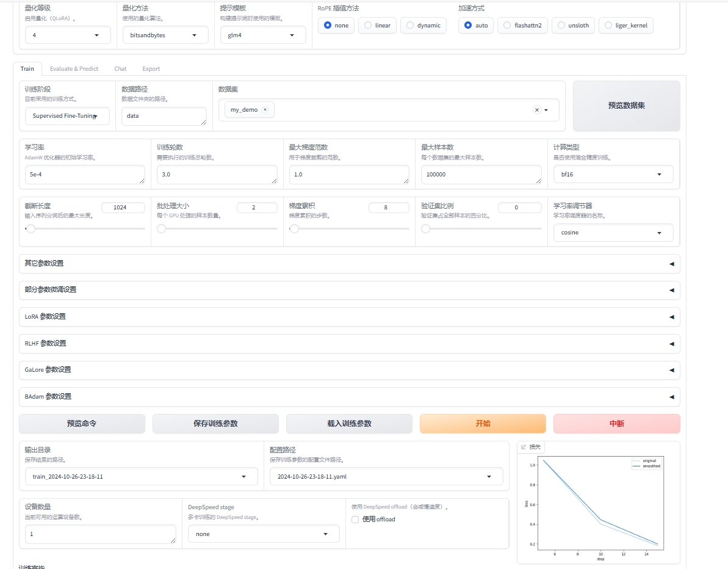Expand the 其它参数设置 section arrow

pyautogui.click(x=671, y=264)
